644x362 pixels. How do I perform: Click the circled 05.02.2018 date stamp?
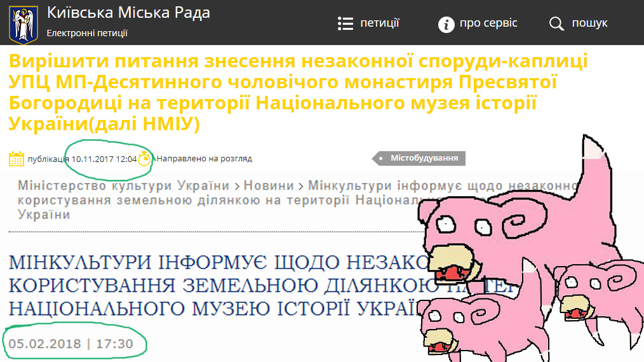70,344
